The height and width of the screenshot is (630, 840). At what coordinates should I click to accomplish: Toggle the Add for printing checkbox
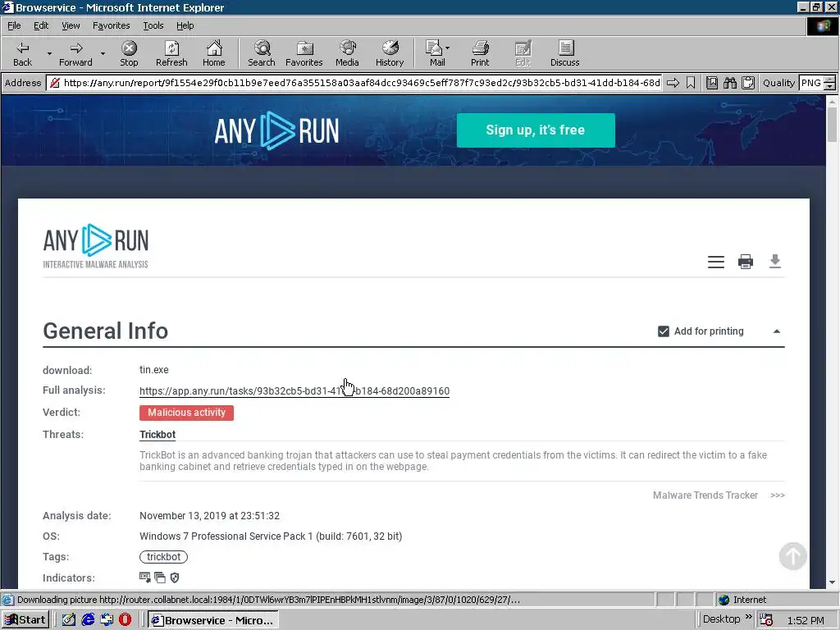[663, 331]
